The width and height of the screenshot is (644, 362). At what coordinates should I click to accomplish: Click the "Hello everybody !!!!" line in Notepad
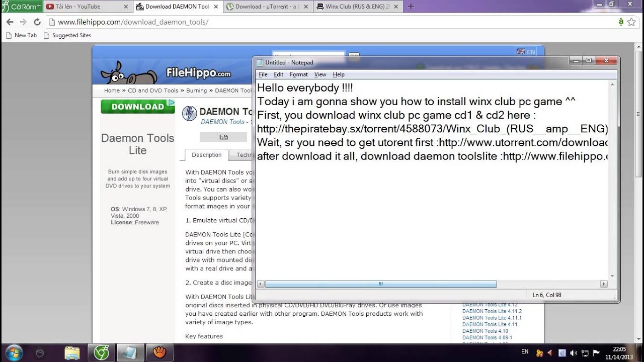(305, 87)
